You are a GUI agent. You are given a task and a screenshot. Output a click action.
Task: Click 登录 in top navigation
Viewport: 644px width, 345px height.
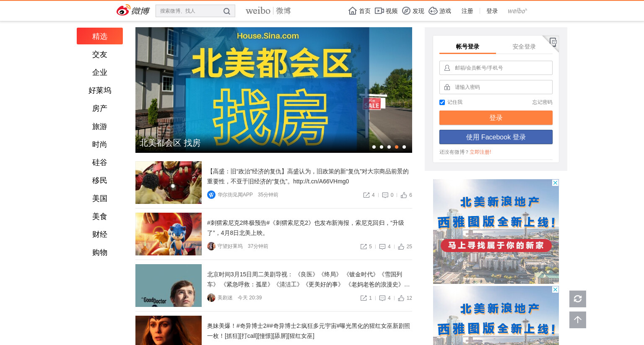pyautogui.click(x=492, y=11)
